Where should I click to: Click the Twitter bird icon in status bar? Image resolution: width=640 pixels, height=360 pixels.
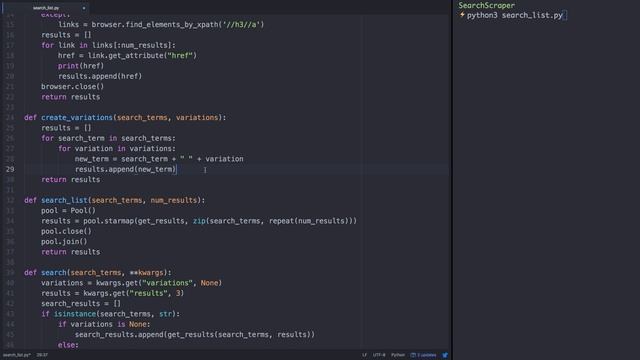point(445,355)
